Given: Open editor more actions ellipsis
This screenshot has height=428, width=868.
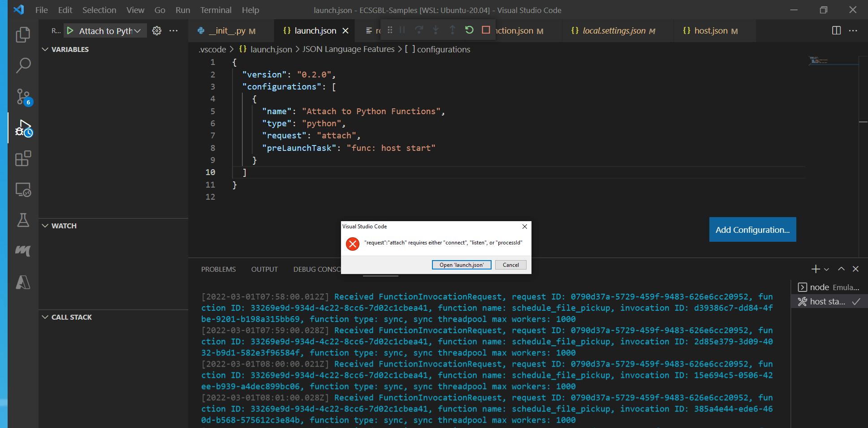Looking at the screenshot, I should pyautogui.click(x=853, y=30).
